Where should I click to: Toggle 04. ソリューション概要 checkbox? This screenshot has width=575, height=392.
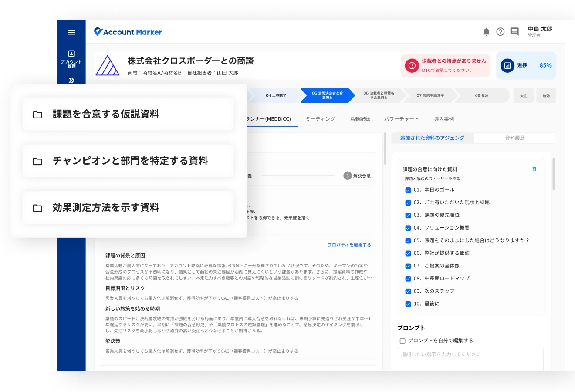[x=408, y=228]
